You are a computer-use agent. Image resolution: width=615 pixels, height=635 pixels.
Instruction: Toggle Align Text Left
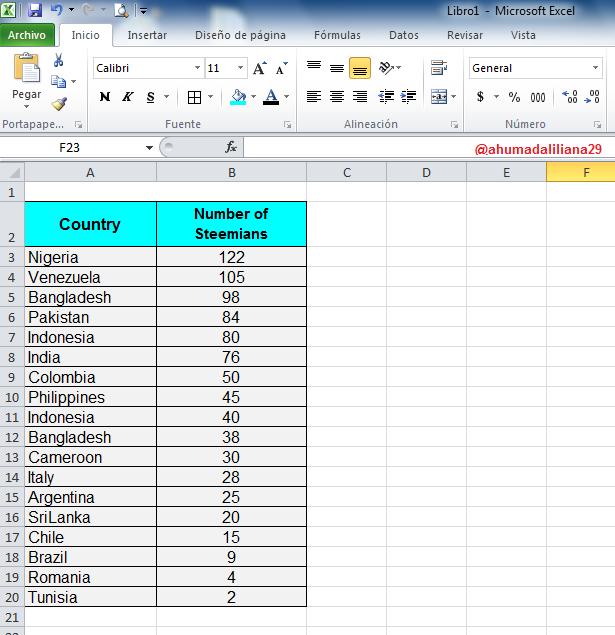pyautogui.click(x=314, y=97)
